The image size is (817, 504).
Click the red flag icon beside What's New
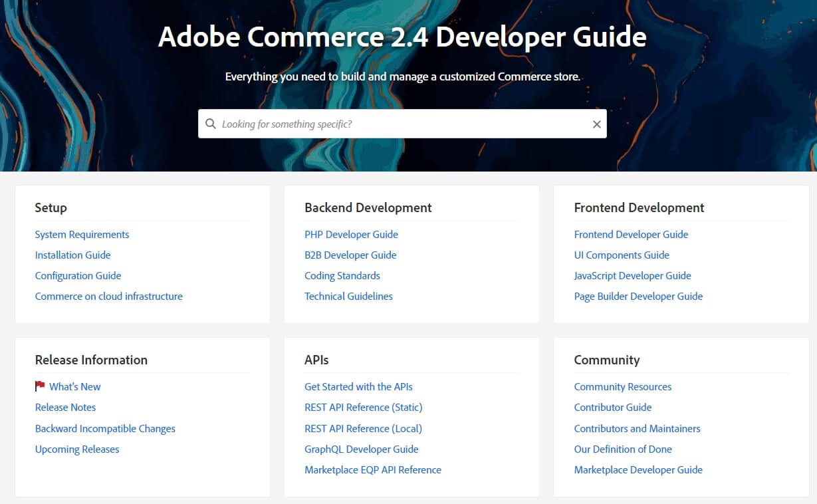tap(40, 386)
